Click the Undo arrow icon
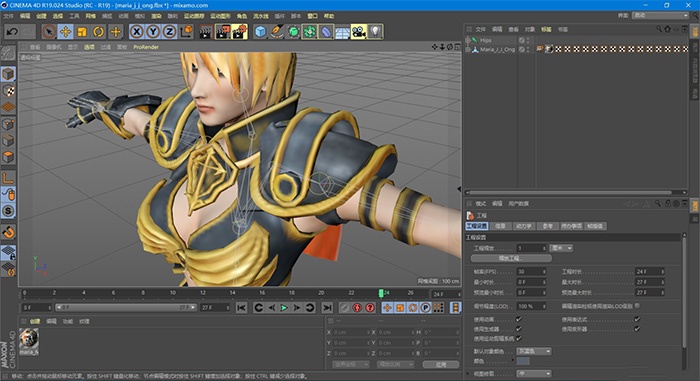The height and width of the screenshot is (381, 700). 12,32
